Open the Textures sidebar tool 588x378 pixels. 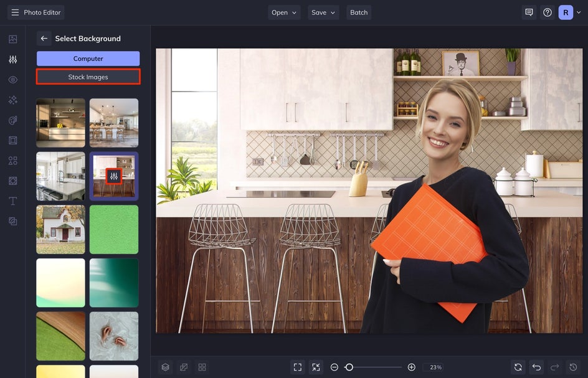pyautogui.click(x=12, y=181)
